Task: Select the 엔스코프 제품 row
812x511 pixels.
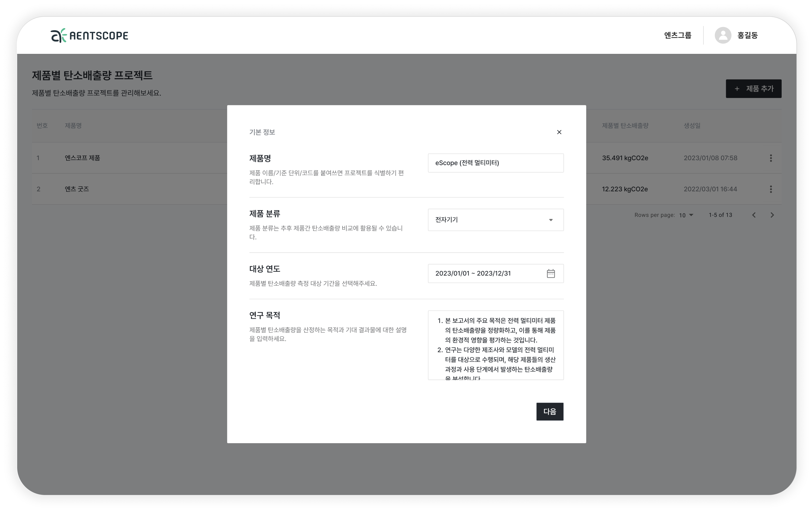Action: click(x=82, y=158)
